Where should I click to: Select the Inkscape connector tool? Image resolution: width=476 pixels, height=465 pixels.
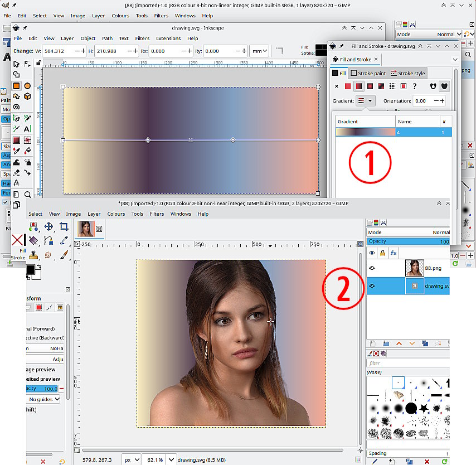click(x=27, y=172)
